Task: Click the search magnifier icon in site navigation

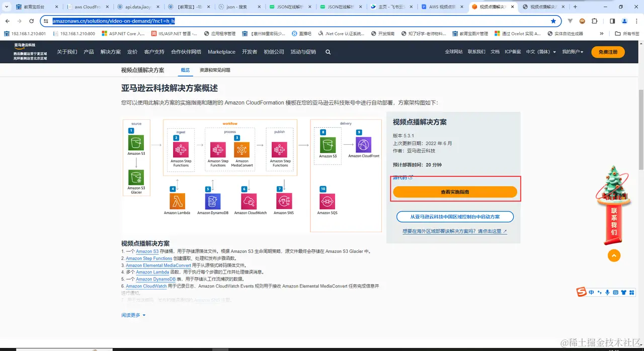Action: coord(328,52)
